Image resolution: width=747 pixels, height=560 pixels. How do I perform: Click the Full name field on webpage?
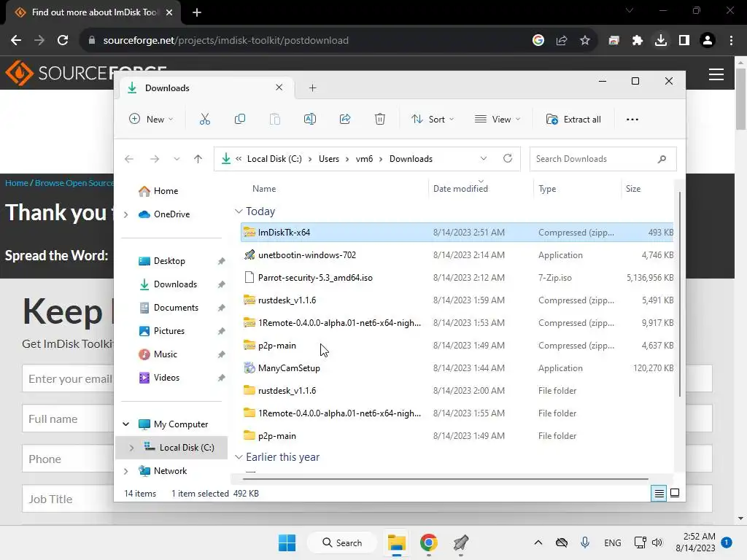(68, 419)
